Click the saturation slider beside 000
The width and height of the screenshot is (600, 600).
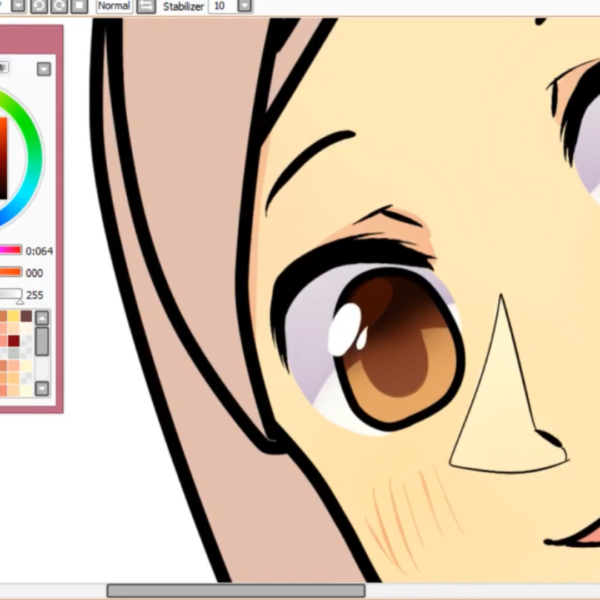(x=11, y=272)
